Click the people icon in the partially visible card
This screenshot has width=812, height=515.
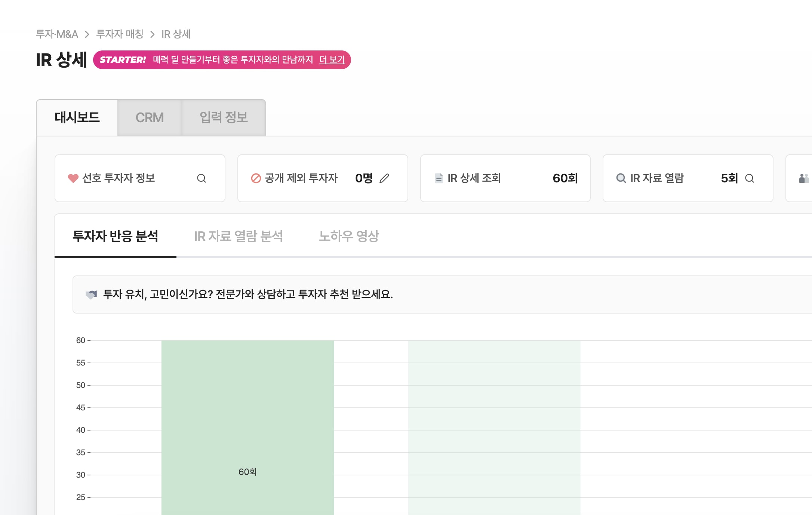pos(804,178)
